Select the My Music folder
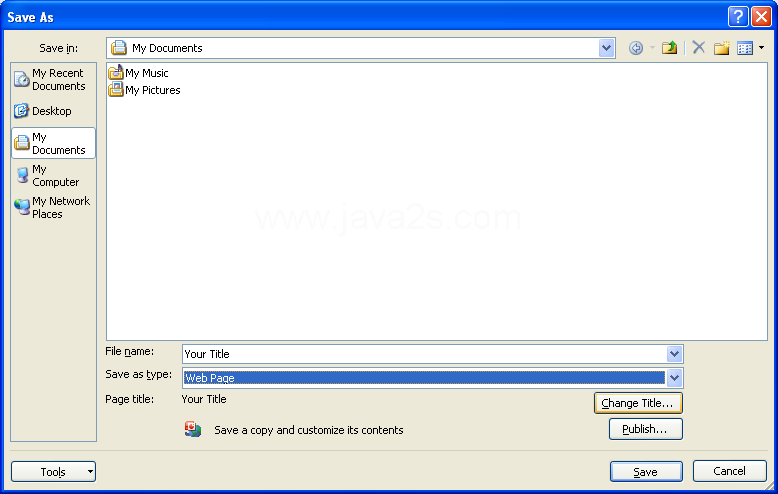 pos(138,73)
